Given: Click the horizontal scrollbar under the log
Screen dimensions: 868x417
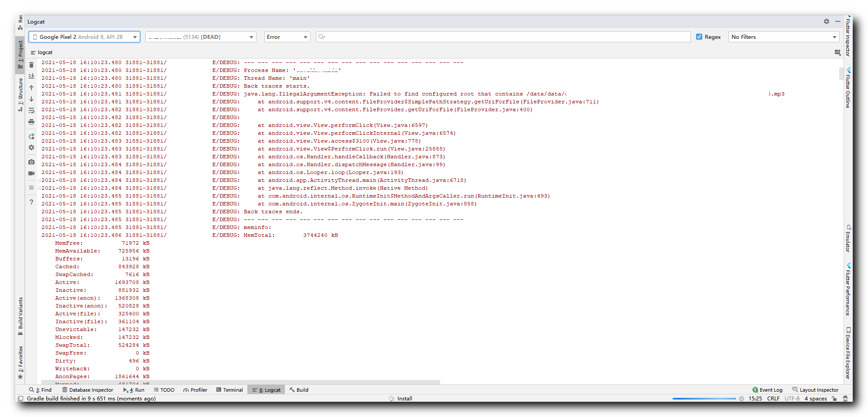Looking at the screenshot, I should (x=241, y=382).
